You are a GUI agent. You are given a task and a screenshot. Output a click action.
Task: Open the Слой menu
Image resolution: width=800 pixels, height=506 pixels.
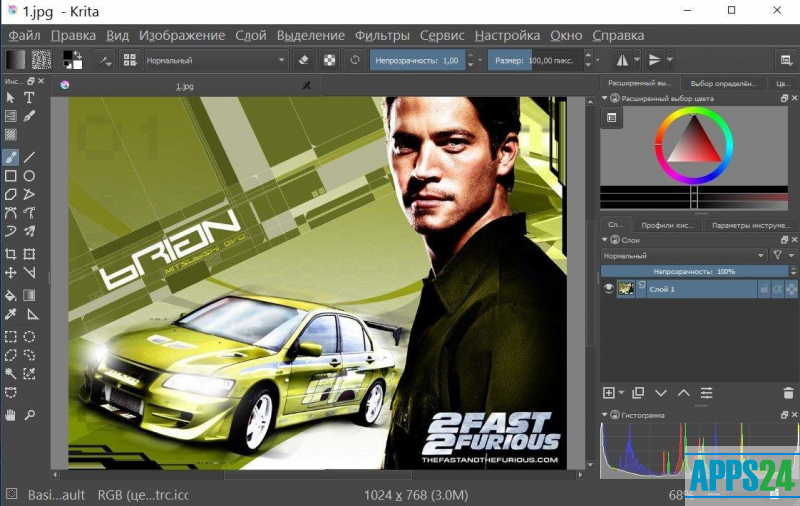[x=251, y=35]
